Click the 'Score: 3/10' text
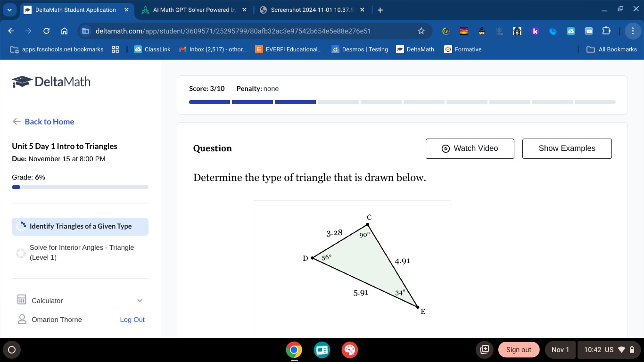The height and width of the screenshot is (362, 644). 207,89
